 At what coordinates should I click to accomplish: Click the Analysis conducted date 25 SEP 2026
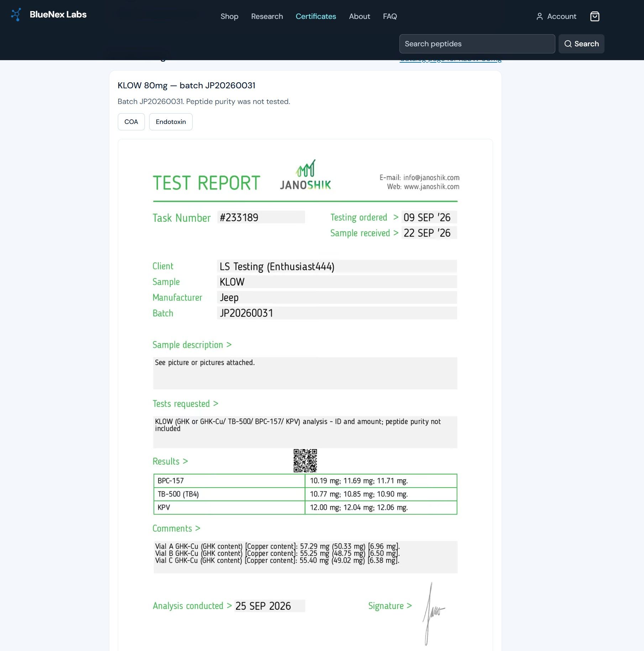coord(263,606)
